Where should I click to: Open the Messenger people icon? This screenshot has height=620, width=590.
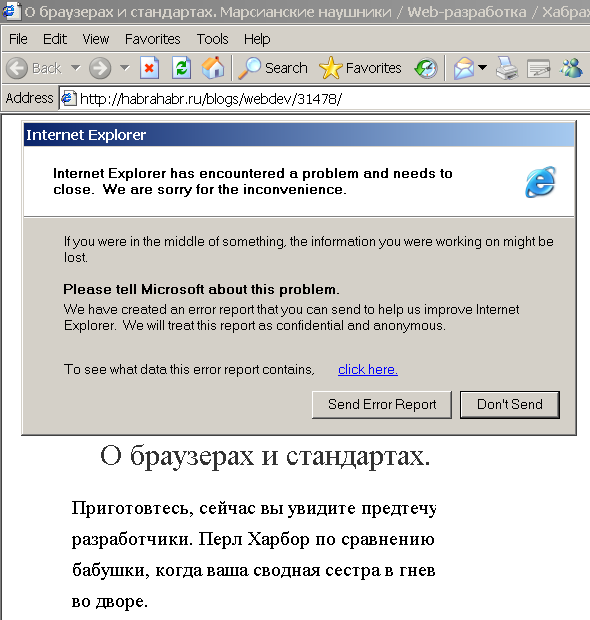point(571,68)
